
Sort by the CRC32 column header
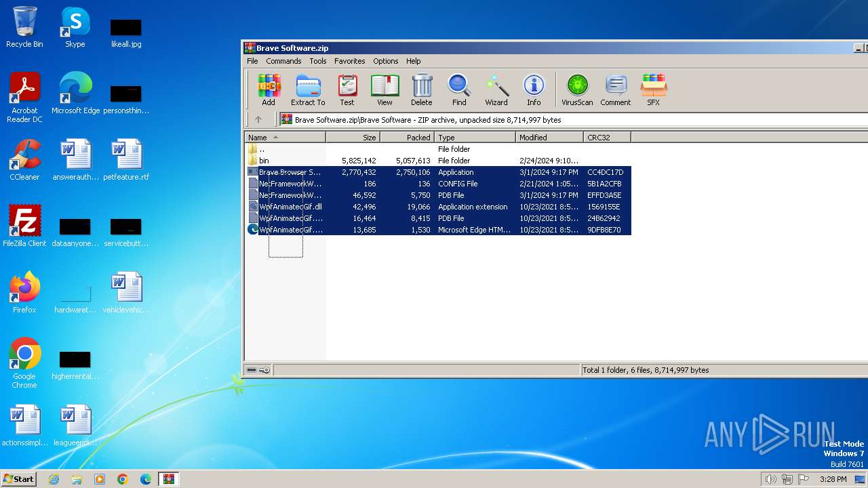pyautogui.click(x=607, y=137)
